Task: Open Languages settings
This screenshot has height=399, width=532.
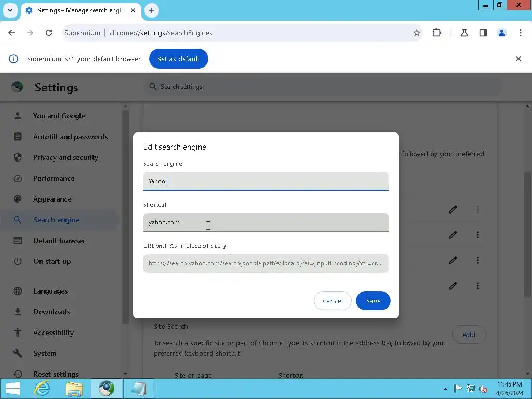Action: (x=50, y=291)
